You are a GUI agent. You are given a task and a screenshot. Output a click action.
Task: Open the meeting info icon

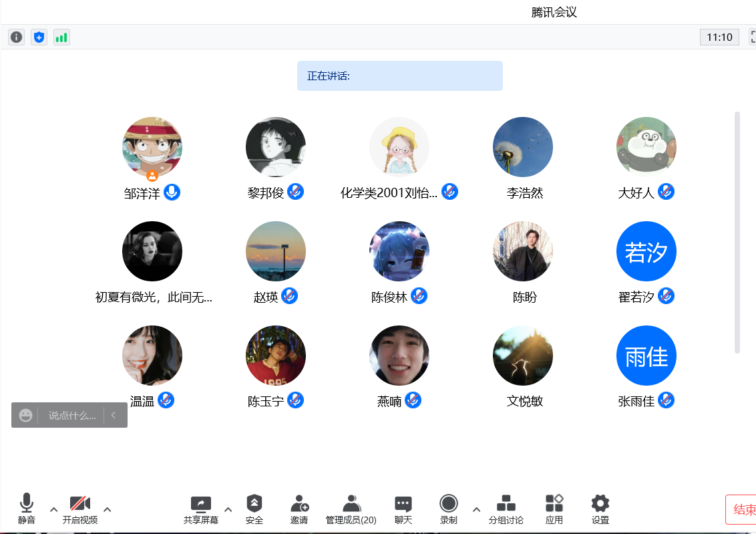click(x=17, y=37)
